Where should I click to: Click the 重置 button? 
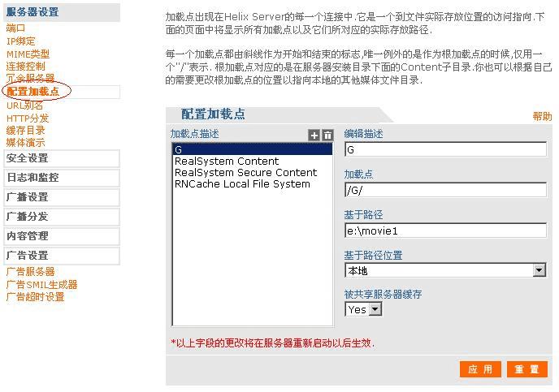(527, 369)
